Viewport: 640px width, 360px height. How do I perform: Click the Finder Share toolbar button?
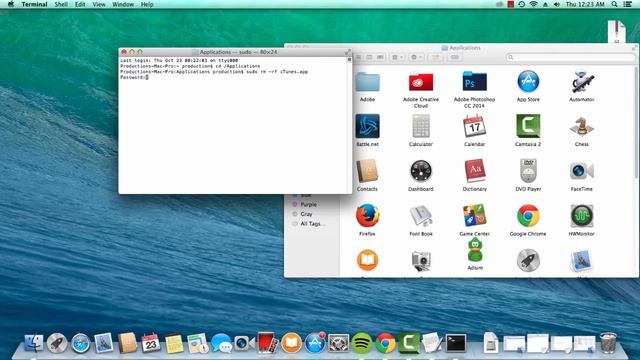point(436,57)
